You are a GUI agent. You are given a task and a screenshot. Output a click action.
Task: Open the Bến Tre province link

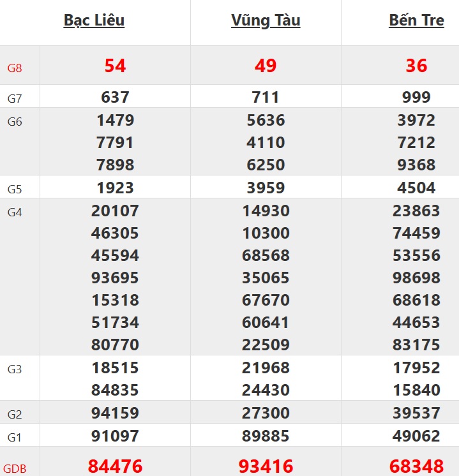[x=416, y=20]
